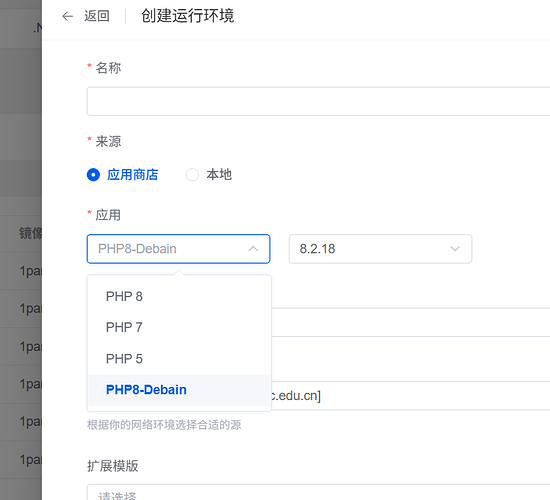Click into the 名称 input field
This screenshot has width=550, height=500.
[318, 101]
